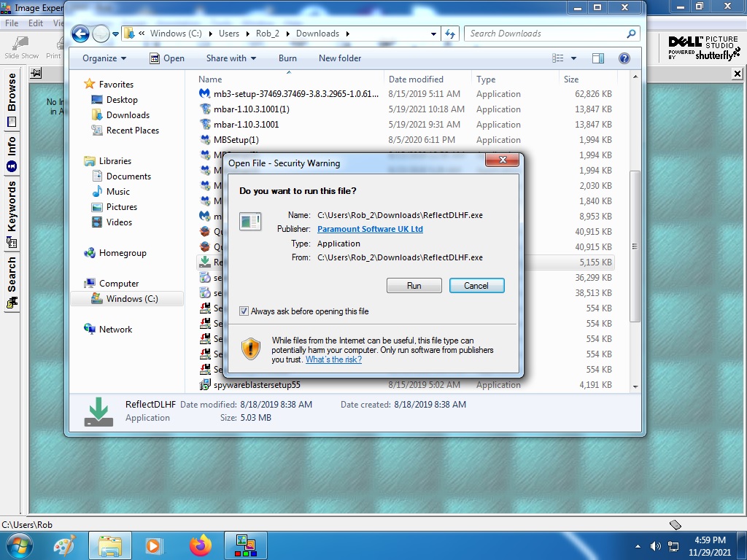Open the view options dropdown arrow
Screen dimensions: 747x560
coord(573,58)
